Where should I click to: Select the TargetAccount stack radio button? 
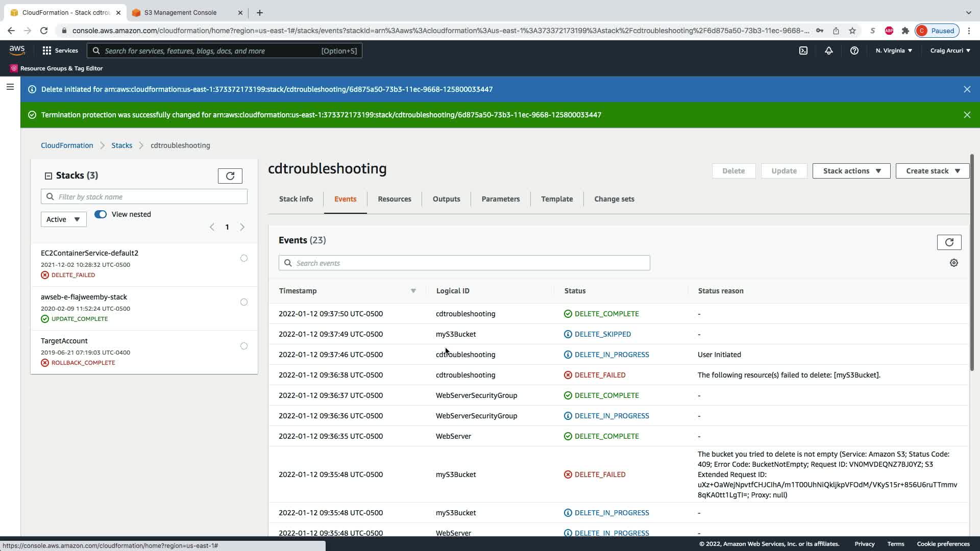[244, 346]
